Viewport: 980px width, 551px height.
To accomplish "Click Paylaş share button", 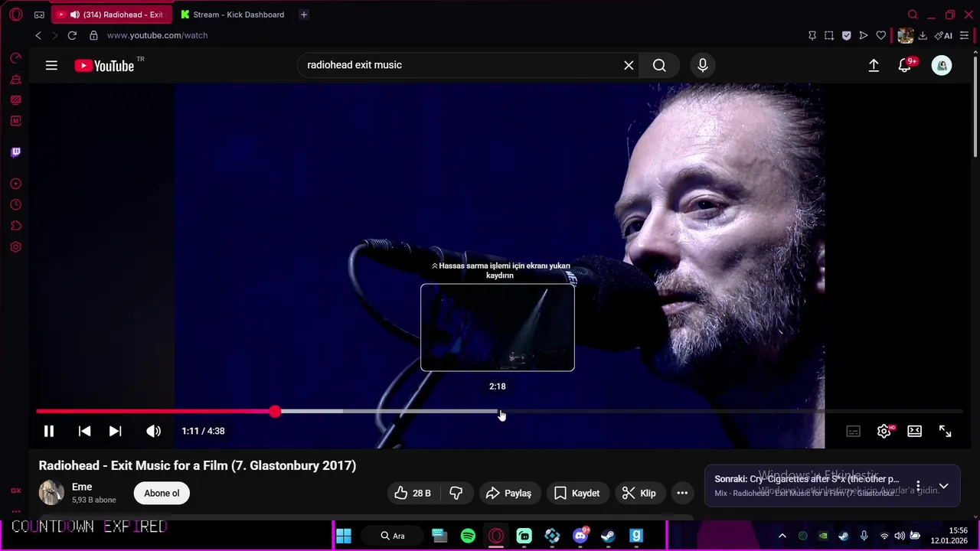I will coord(508,493).
